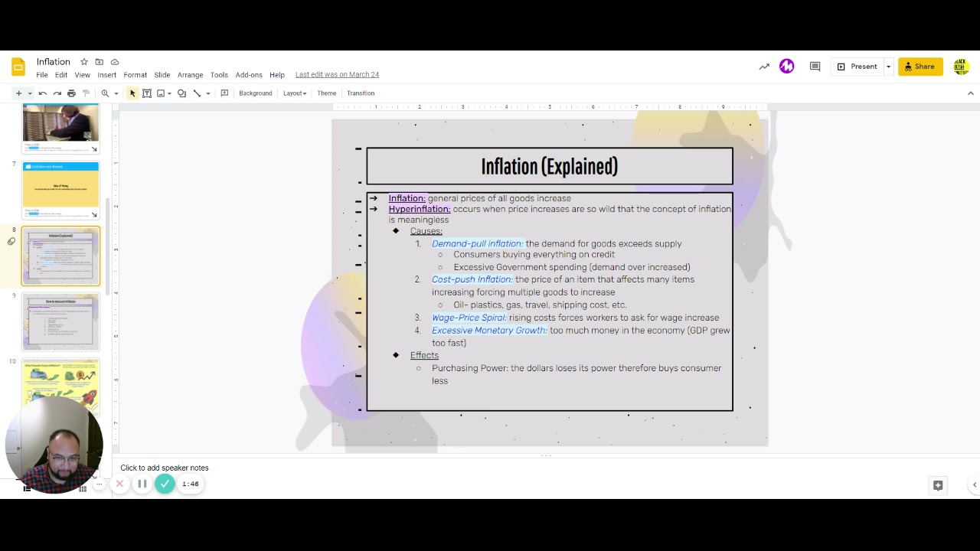Finish recording with green checkmark
The width and height of the screenshot is (980, 551).
click(165, 484)
